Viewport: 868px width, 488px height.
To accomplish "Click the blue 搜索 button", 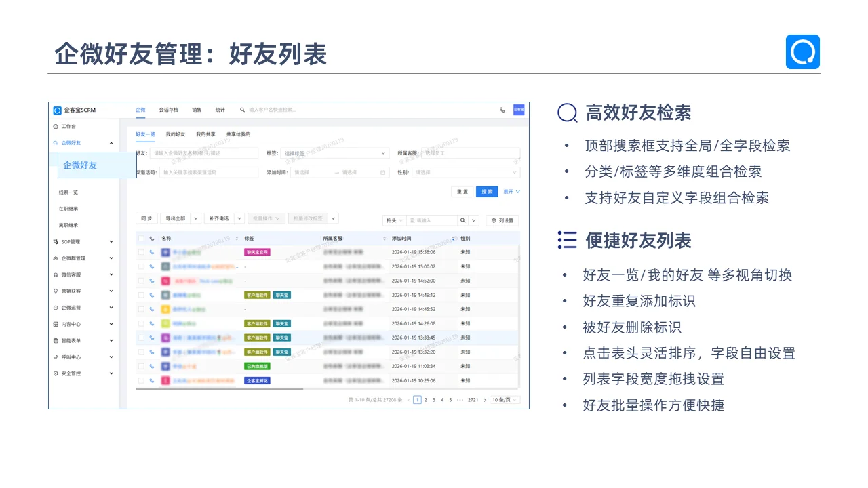I will pyautogui.click(x=487, y=192).
